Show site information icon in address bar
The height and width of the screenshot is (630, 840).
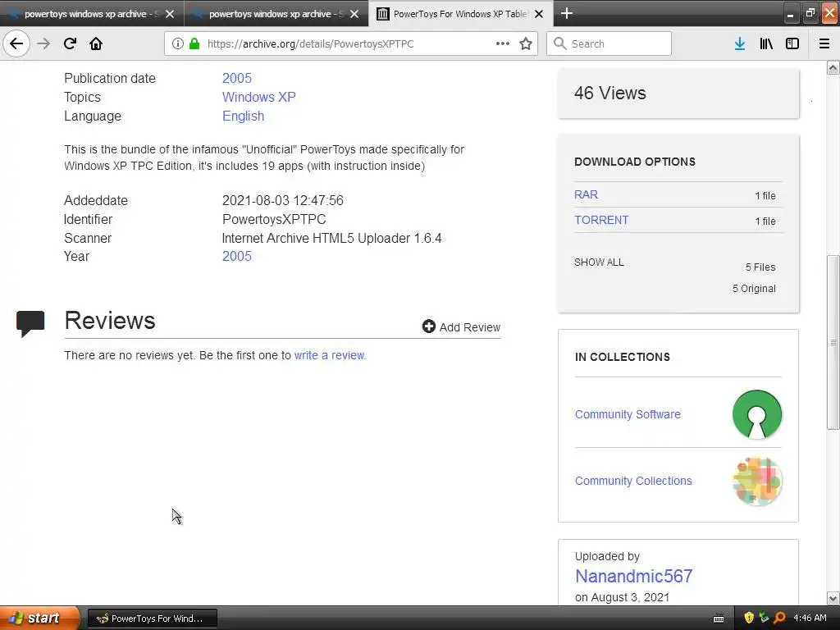178,43
